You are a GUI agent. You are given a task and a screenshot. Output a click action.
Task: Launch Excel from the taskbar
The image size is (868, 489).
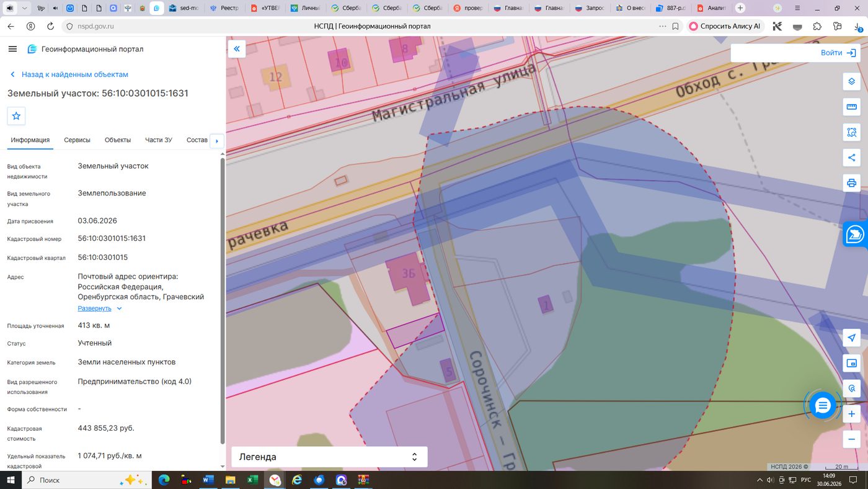(x=252, y=480)
